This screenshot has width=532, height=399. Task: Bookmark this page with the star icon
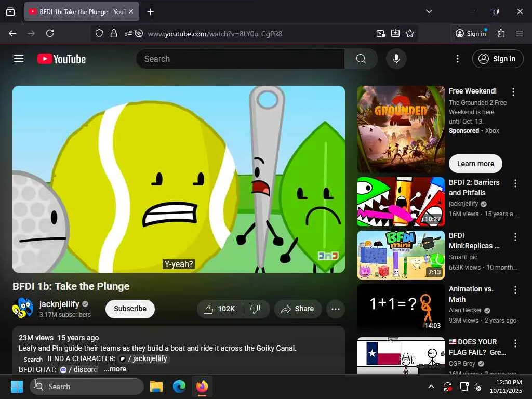tap(410, 33)
